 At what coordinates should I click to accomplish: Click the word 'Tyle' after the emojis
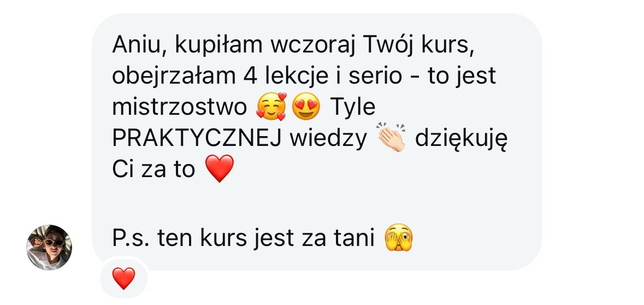point(352,107)
